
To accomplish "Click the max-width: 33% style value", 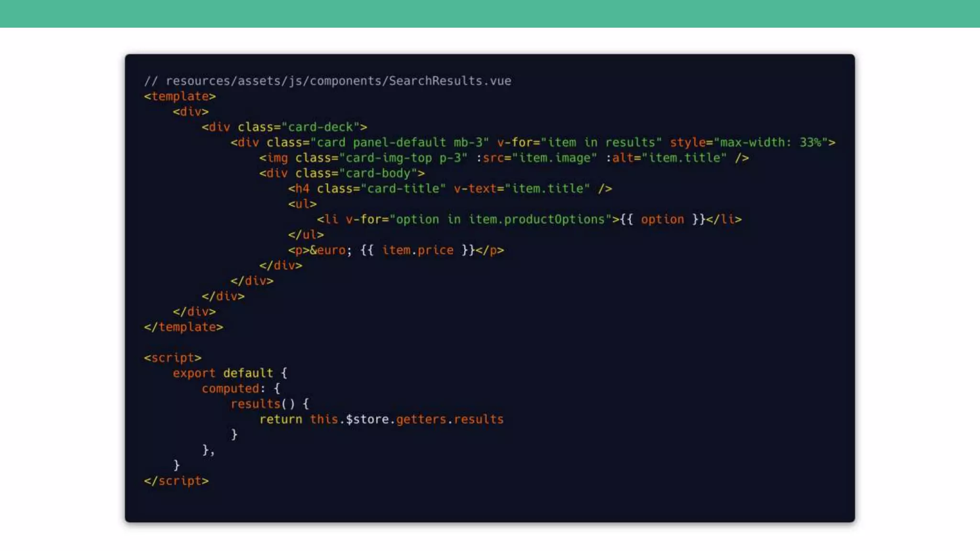I will click(x=770, y=143).
